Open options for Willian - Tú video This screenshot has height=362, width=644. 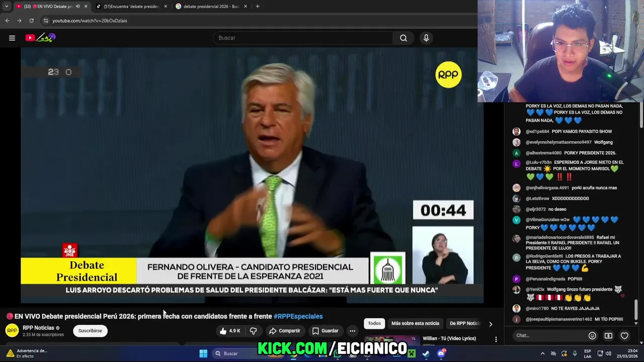click(496, 339)
